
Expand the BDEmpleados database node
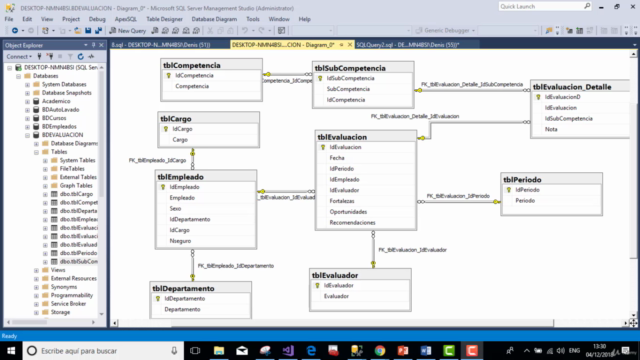tap(27, 127)
